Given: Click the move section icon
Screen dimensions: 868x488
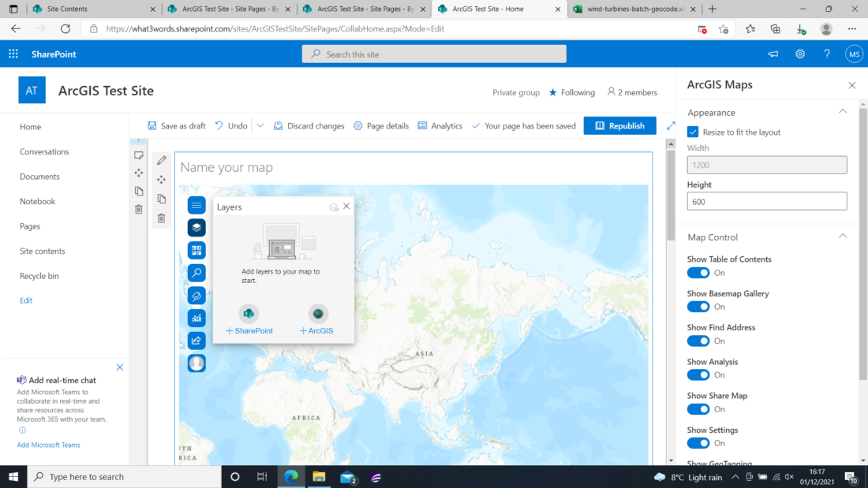Looking at the screenshot, I should click(x=138, y=173).
